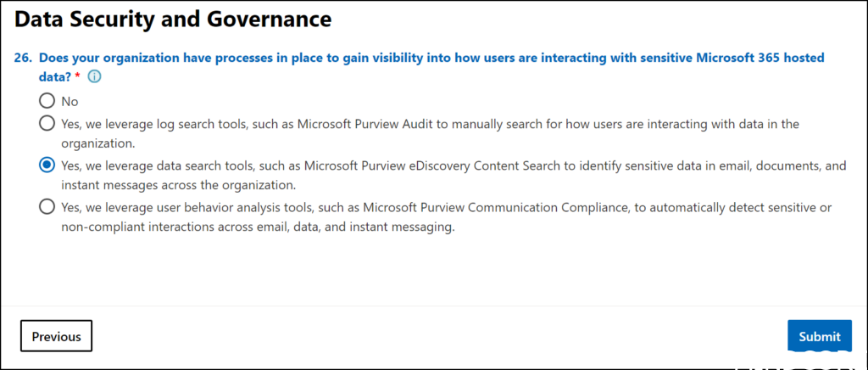Click the "No" option label text
Image resolution: width=868 pixels, height=370 pixels.
70,101
